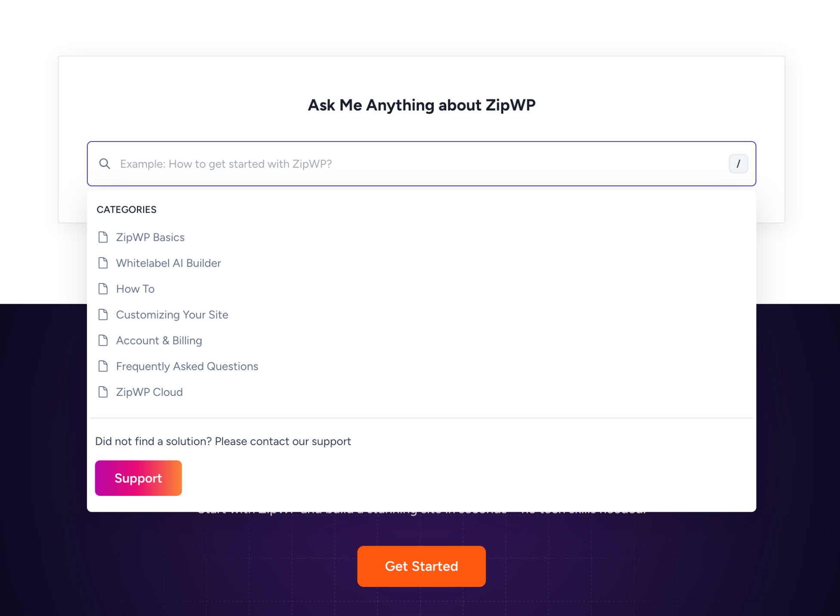Click the CATEGORIES section header

tap(126, 210)
